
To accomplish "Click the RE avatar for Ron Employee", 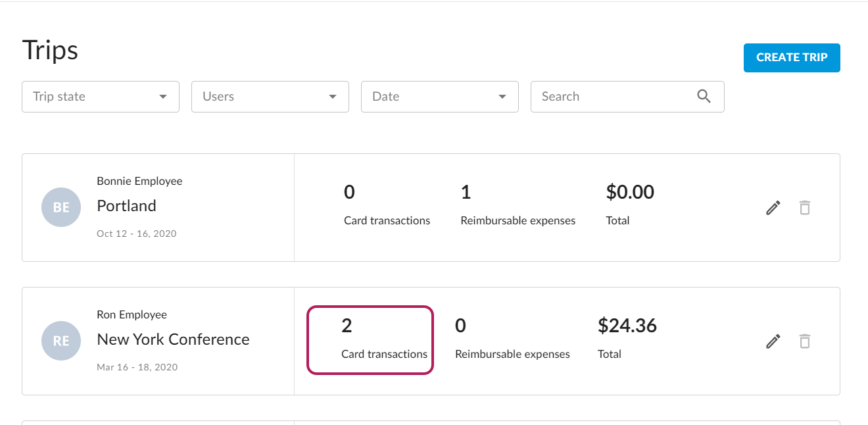I will pos(61,341).
